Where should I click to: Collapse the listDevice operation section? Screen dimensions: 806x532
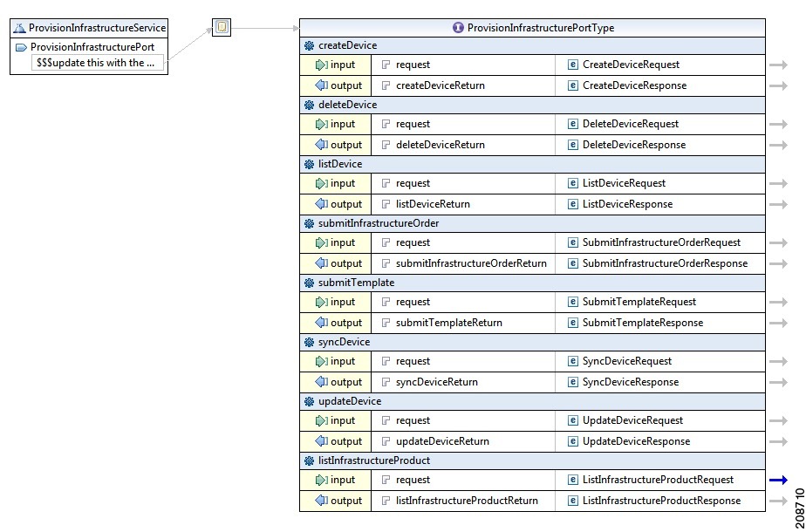click(x=306, y=163)
